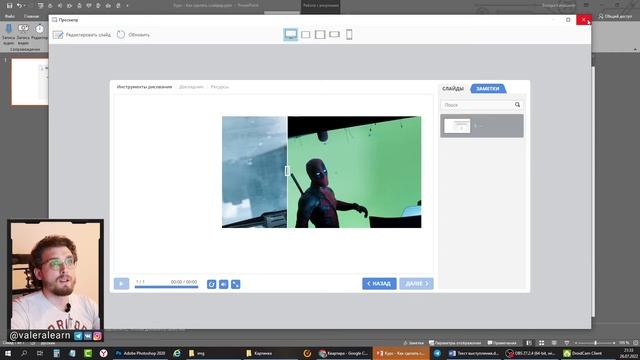The width and height of the screenshot is (640, 360).
Task: Open Internet Explorer from taskbar
Action: click(177, 353)
